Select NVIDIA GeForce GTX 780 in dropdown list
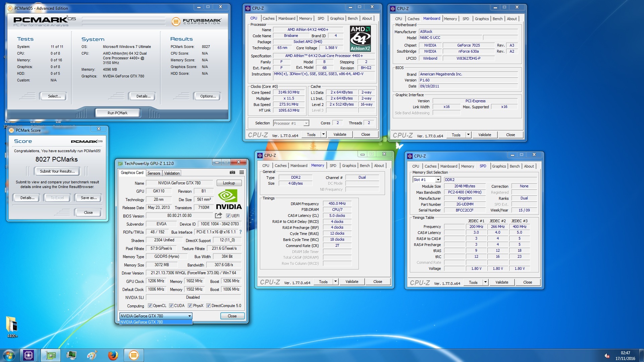Viewport: 644px width, 362px height. [x=156, y=322]
